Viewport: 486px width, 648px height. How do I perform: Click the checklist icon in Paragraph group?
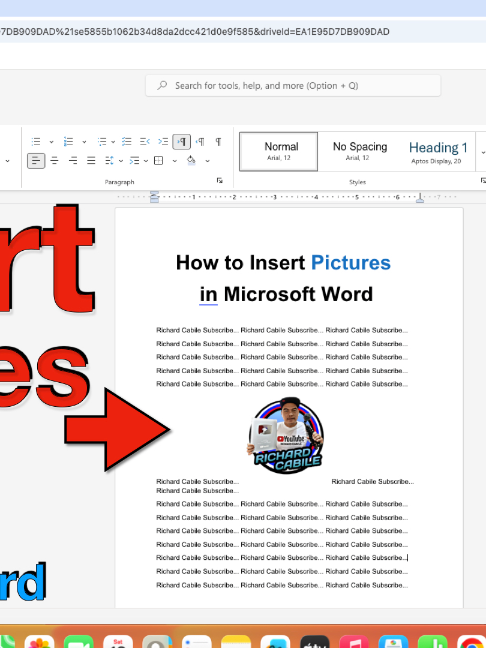pos(126,142)
